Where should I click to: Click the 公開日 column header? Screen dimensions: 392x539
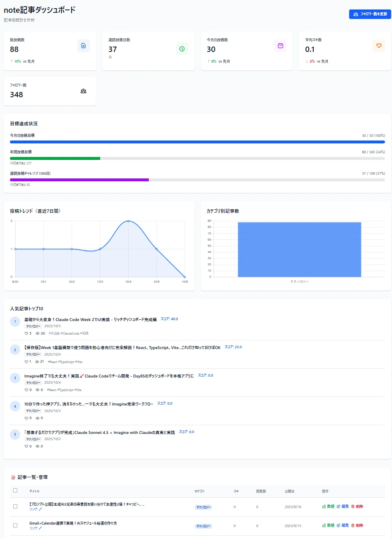pyautogui.click(x=290, y=491)
